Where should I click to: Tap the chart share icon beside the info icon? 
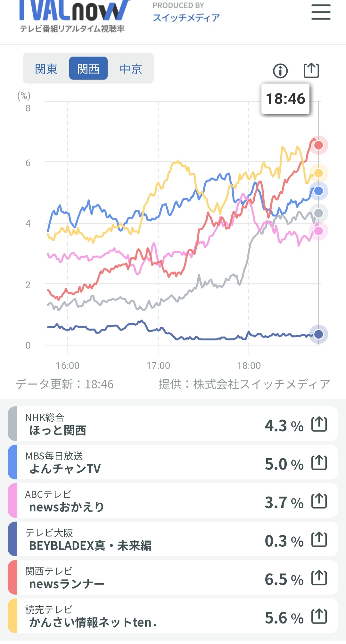311,70
